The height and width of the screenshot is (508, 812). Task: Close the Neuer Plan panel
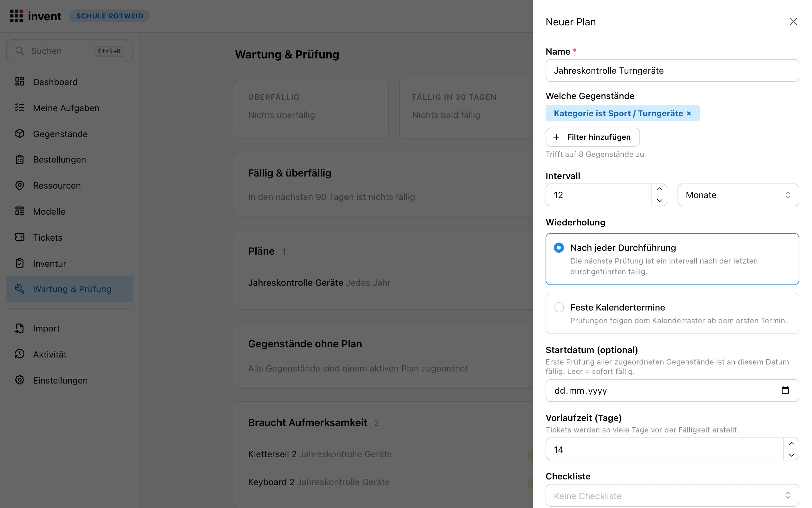(793, 22)
